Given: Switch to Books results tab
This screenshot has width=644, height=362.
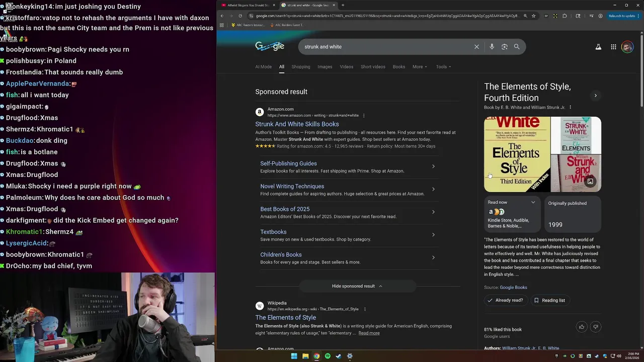Looking at the screenshot, I should pyautogui.click(x=399, y=66).
